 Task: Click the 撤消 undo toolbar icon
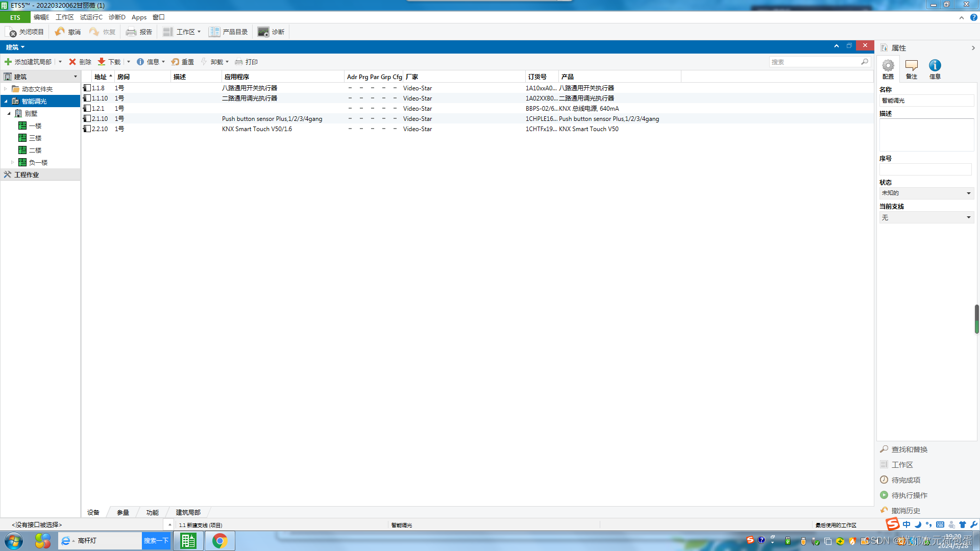(x=60, y=32)
